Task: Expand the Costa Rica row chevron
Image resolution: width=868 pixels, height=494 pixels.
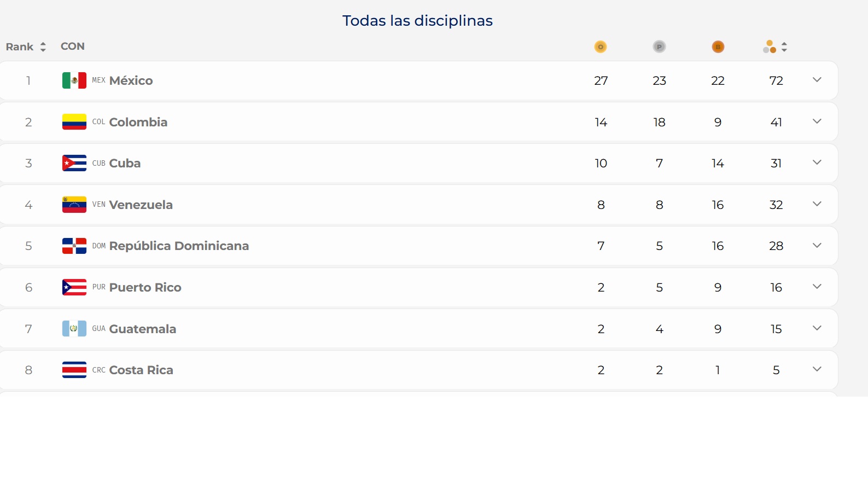Action: tap(817, 369)
